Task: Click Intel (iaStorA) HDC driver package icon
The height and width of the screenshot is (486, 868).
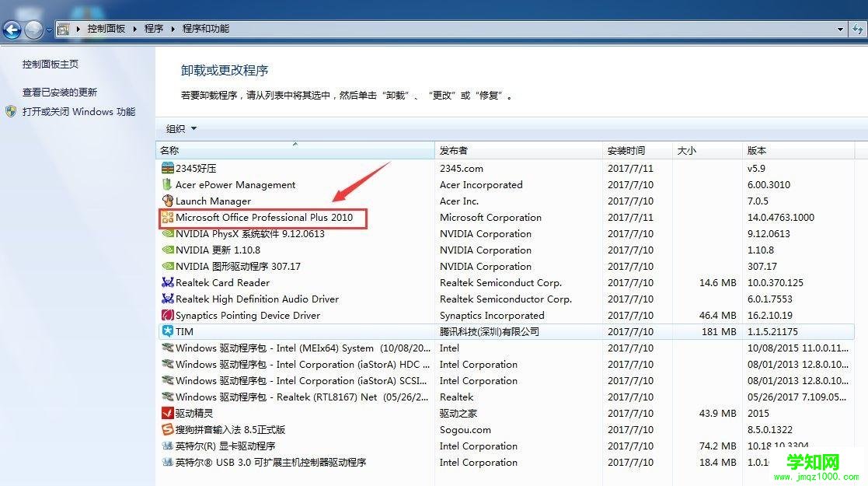Action: (x=168, y=364)
